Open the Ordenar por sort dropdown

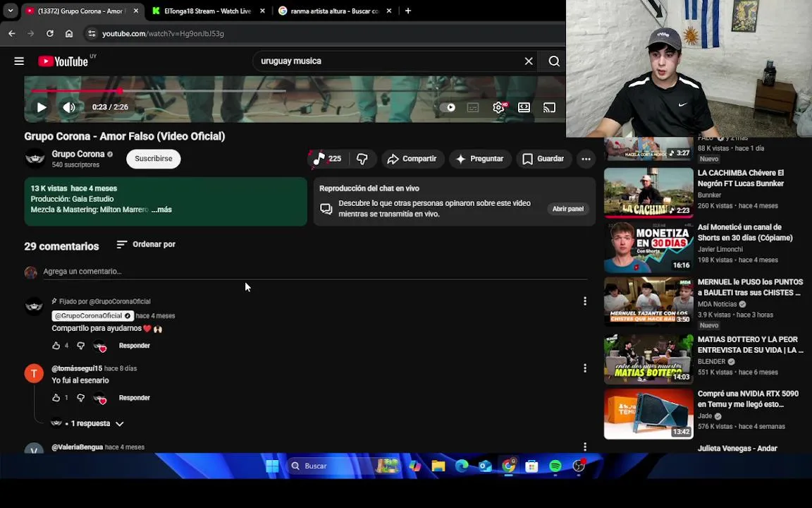coord(146,244)
